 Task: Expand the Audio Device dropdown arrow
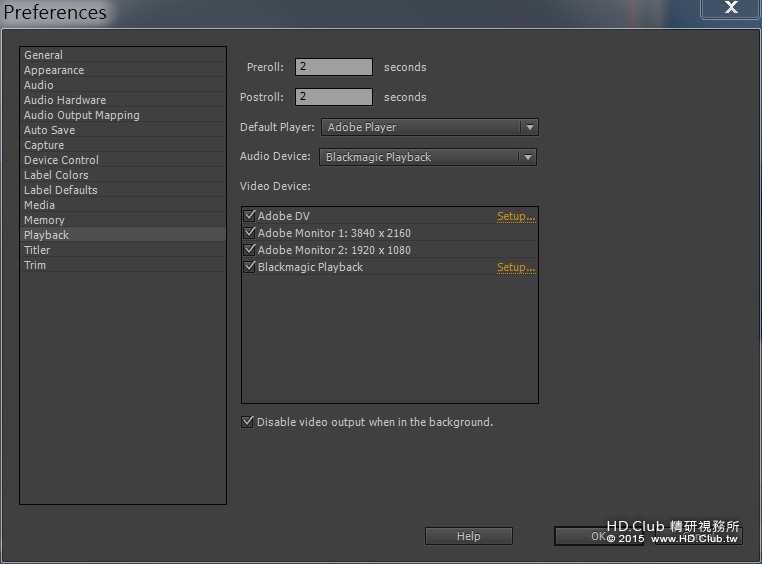pyautogui.click(x=528, y=157)
